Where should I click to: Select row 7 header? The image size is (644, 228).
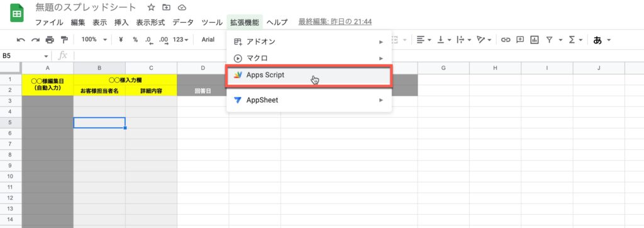[11, 144]
